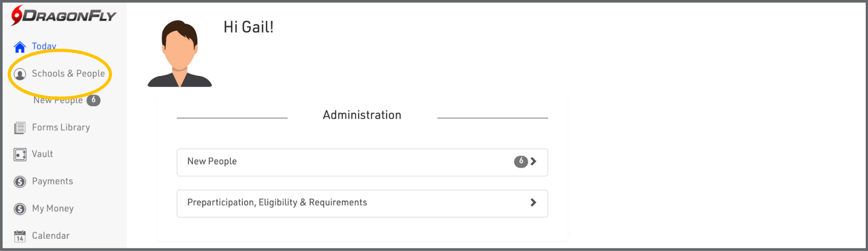Click the Schools & People person icon
868x251 pixels.
click(x=20, y=74)
